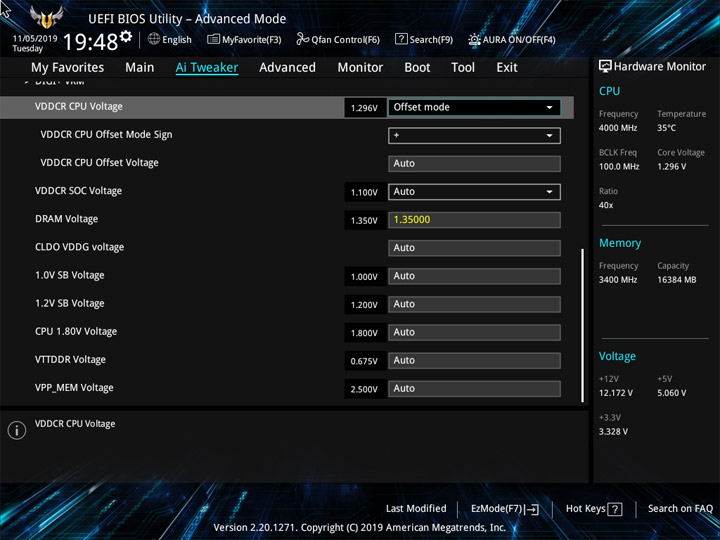The image size is (720, 540).
Task: Click VDDCR CPU Offset Voltage Auto field
Action: click(474, 164)
